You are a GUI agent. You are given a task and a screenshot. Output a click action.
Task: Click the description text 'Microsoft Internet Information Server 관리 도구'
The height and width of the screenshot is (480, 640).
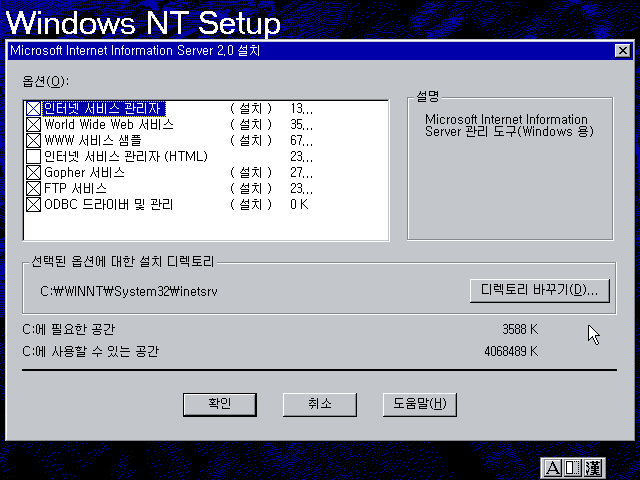click(509, 126)
